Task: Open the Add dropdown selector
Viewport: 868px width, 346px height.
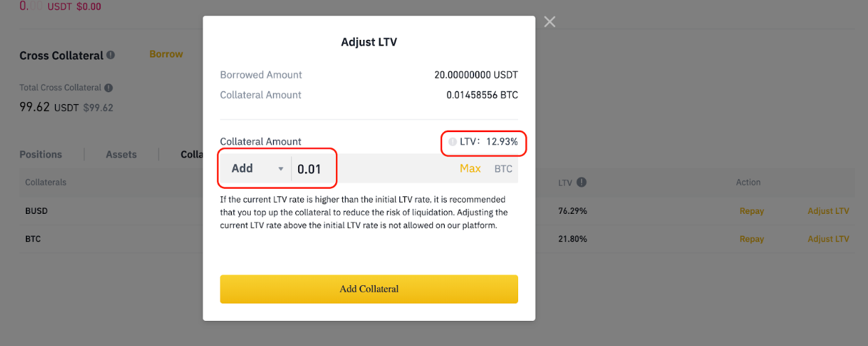Action: [x=257, y=168]
